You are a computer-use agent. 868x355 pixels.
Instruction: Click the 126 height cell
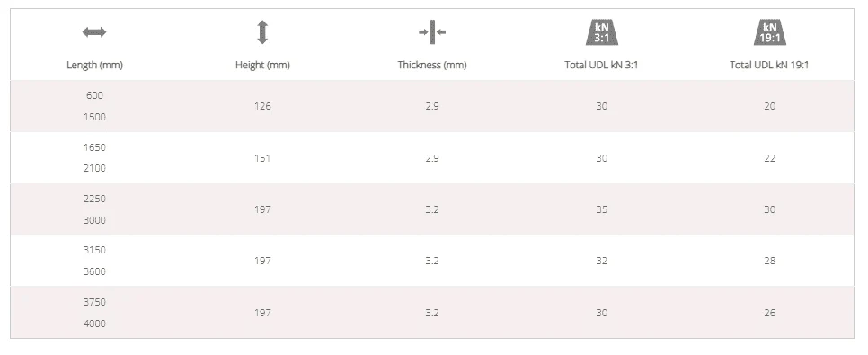pos(262,106)
